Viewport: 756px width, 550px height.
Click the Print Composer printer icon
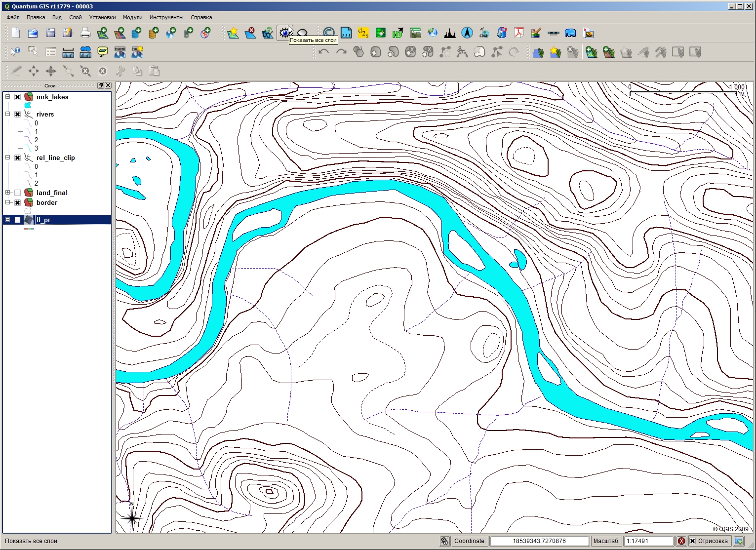(x=85, y=33)
